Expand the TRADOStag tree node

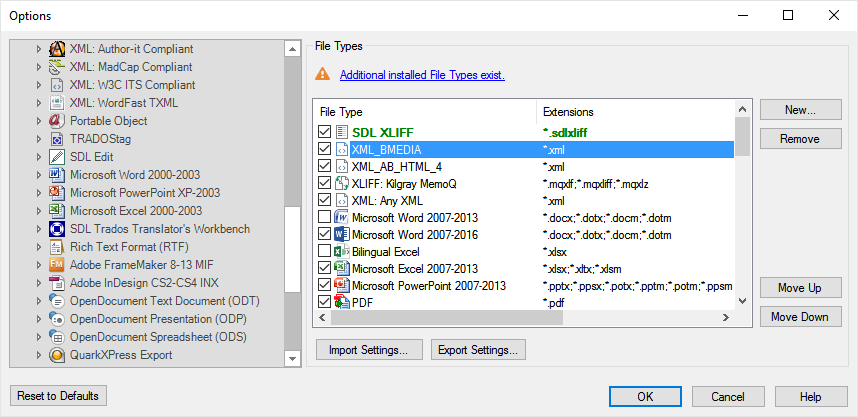39,139
